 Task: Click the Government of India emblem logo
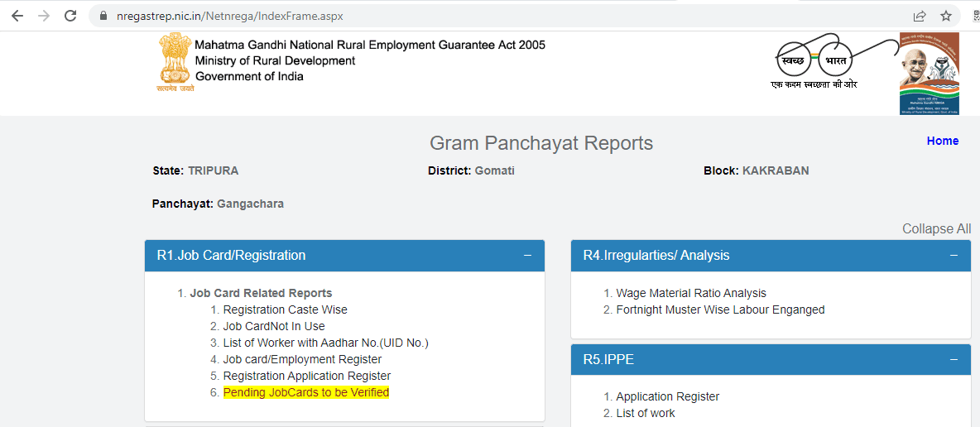(174, 63)
